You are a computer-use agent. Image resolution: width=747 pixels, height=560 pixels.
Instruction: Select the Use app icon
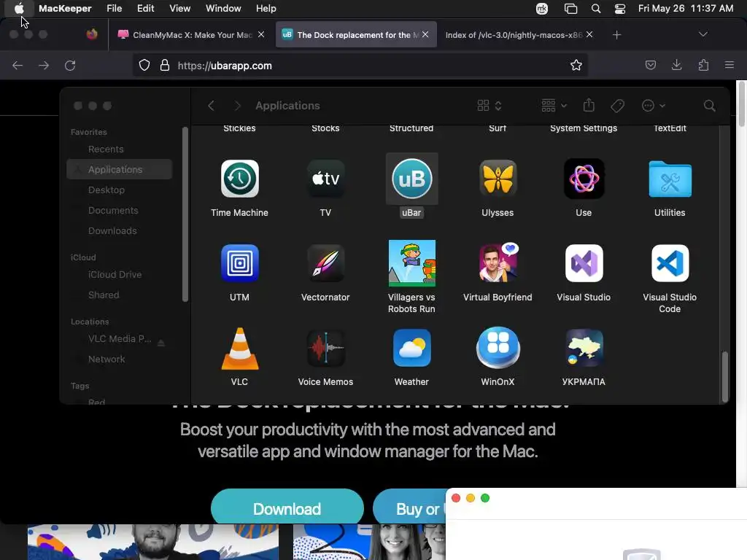[x=584, y=179]
